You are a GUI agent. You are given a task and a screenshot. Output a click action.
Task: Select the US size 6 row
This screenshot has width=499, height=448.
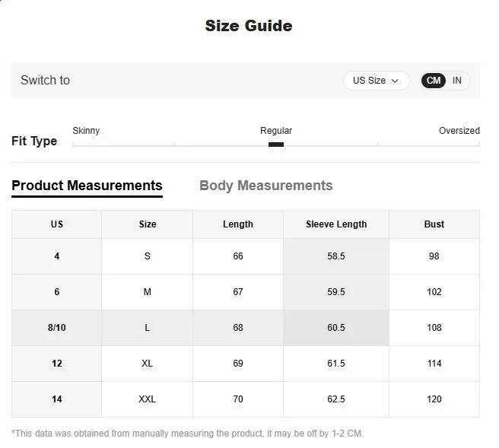pyautogui.click(x=57, y=292)
